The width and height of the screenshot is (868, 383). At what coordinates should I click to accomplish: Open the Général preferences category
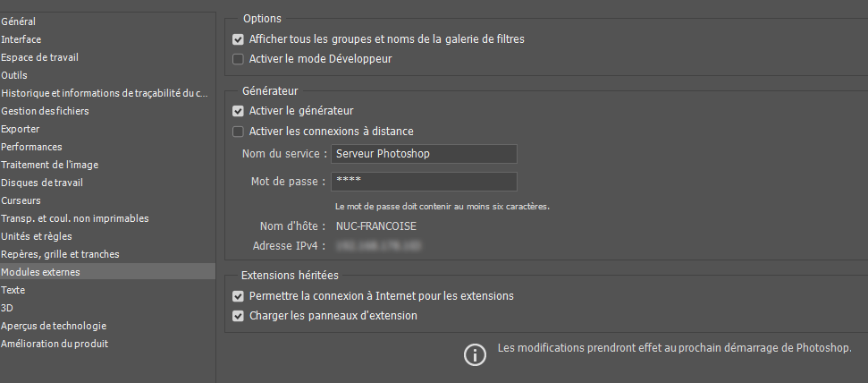[x=19, y=21]
